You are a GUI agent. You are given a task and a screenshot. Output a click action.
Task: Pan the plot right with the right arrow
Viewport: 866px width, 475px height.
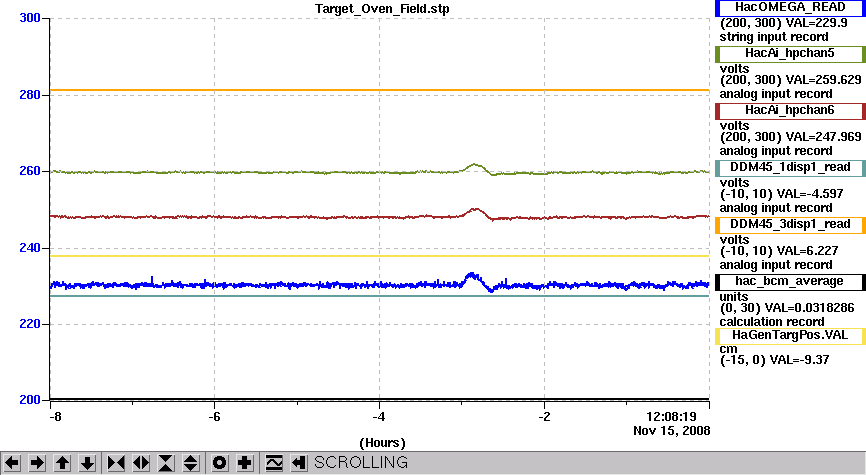(x=37, y=462)
